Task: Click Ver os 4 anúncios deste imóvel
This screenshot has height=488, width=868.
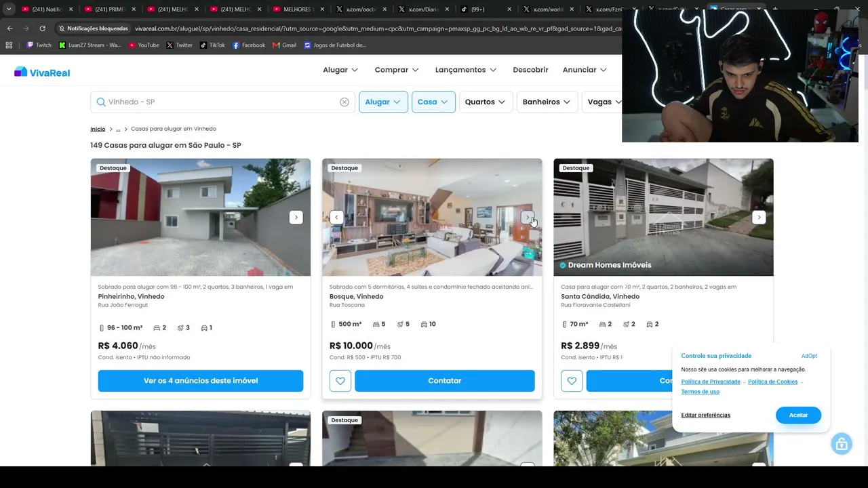Action: point(201,381)
